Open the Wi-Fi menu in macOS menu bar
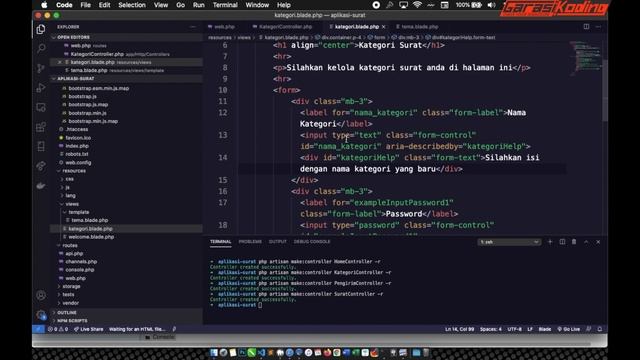This screenshot has width=640, height=360. (417, 5)
